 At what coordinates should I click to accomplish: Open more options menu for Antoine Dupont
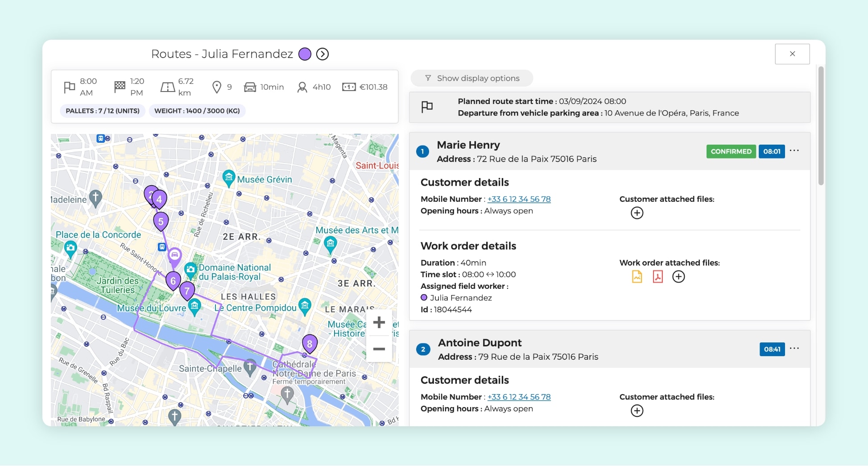point(794,349)
